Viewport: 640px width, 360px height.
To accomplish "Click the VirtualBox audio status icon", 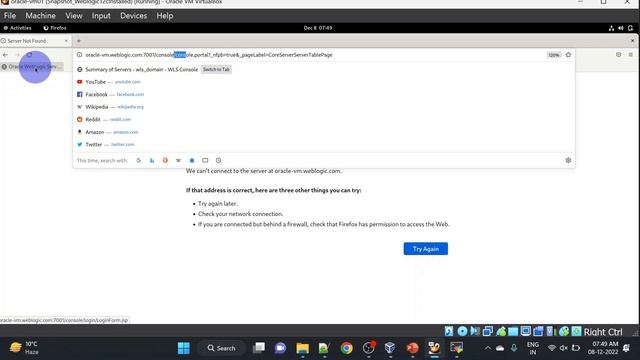I will click(x=475, y=331).
